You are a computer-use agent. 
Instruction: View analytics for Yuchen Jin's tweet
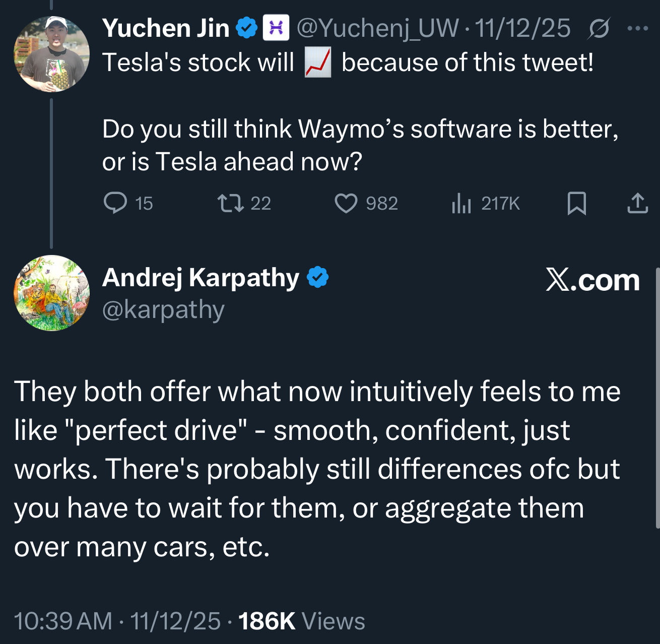(461, 204)
